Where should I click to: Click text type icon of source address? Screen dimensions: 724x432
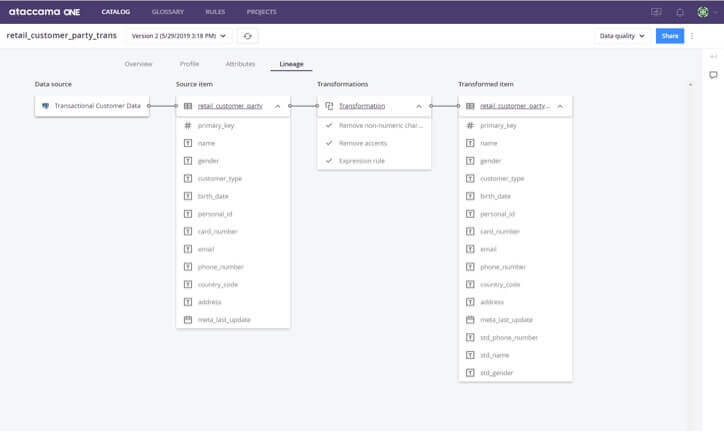coord(188,302)
